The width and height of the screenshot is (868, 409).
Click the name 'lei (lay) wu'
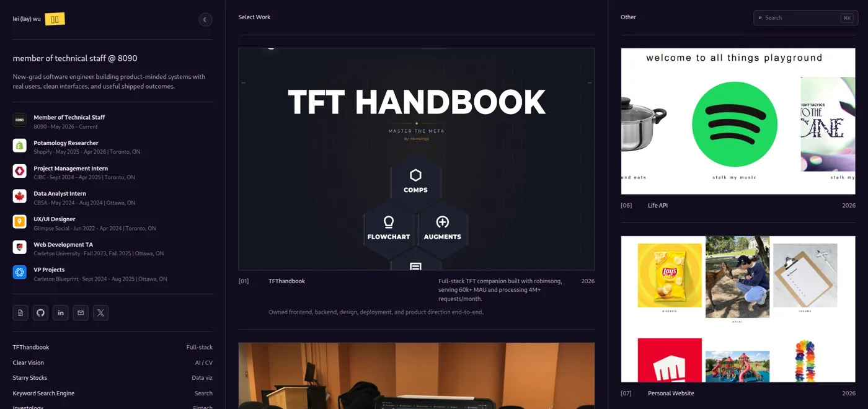[x=27, y=19]
